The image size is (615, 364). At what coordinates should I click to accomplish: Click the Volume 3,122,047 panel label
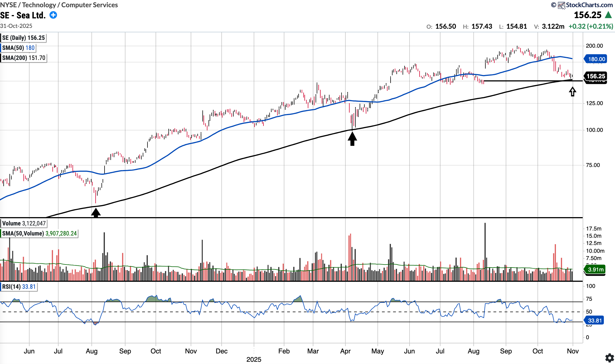coord(24,224)
